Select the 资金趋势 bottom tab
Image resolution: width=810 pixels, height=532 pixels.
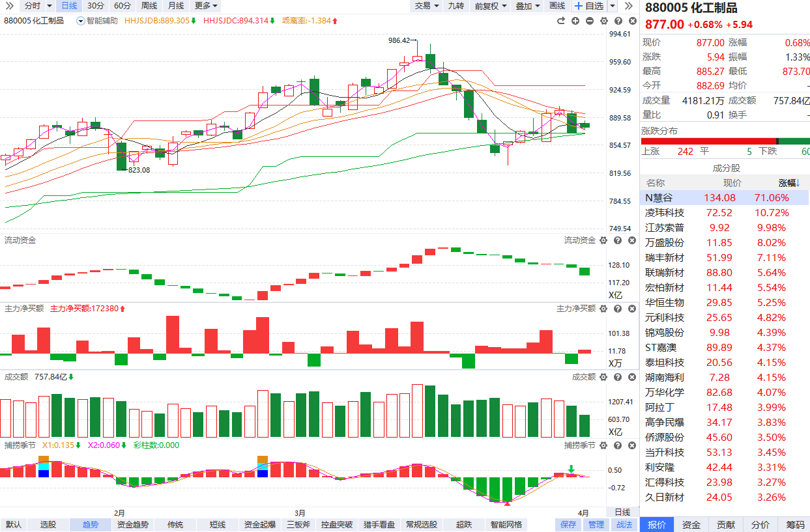coord(132,525)
